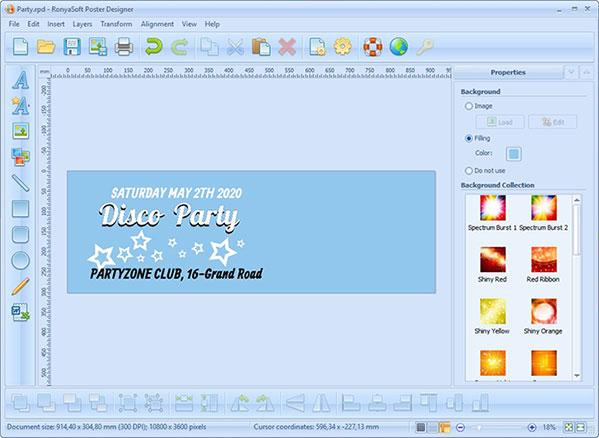
Task: Zoom out with the minus button
Action: [x=460, y=427]
